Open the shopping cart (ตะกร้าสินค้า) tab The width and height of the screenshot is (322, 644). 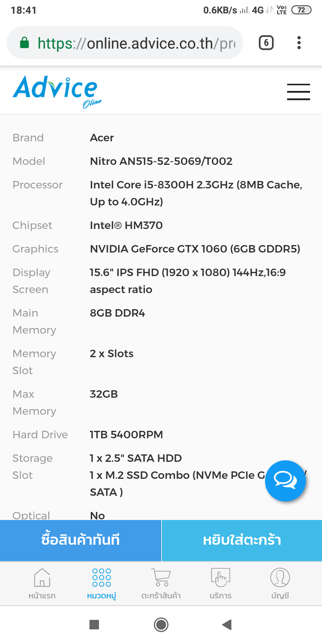click(161, 583)
